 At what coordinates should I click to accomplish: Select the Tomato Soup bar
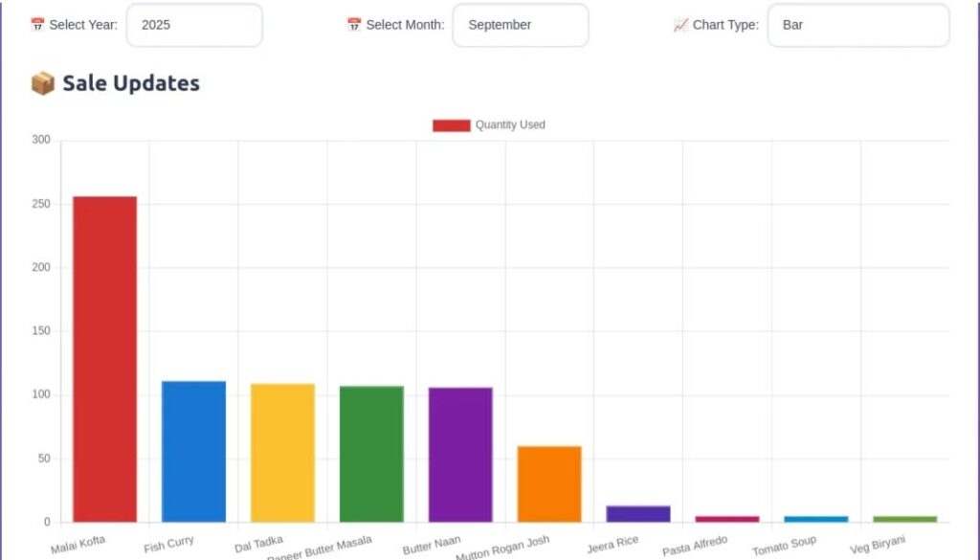coord(816,519)
